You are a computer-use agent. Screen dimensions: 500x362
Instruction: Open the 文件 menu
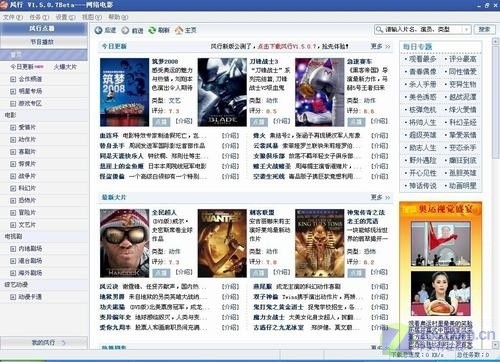pyautogui.click(x=13, y=17)
